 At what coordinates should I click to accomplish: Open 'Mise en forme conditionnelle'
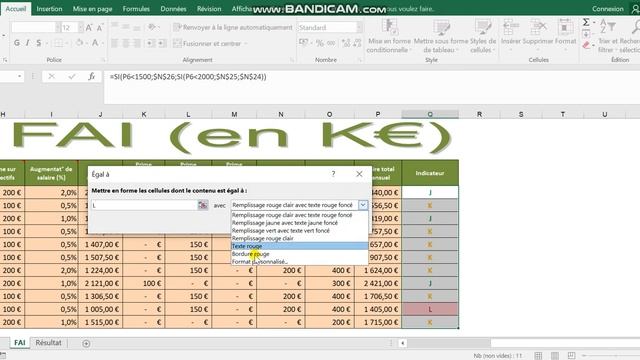[x=389, y=37]
